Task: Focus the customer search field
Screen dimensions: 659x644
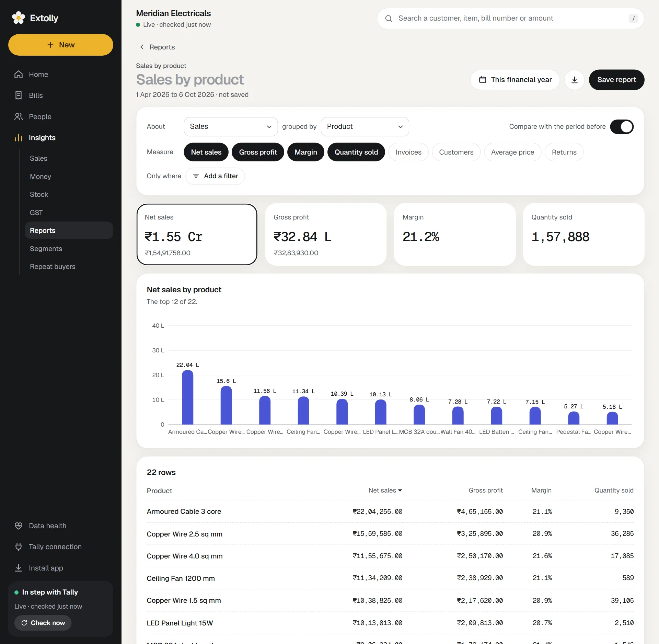Action: [510, 19]
